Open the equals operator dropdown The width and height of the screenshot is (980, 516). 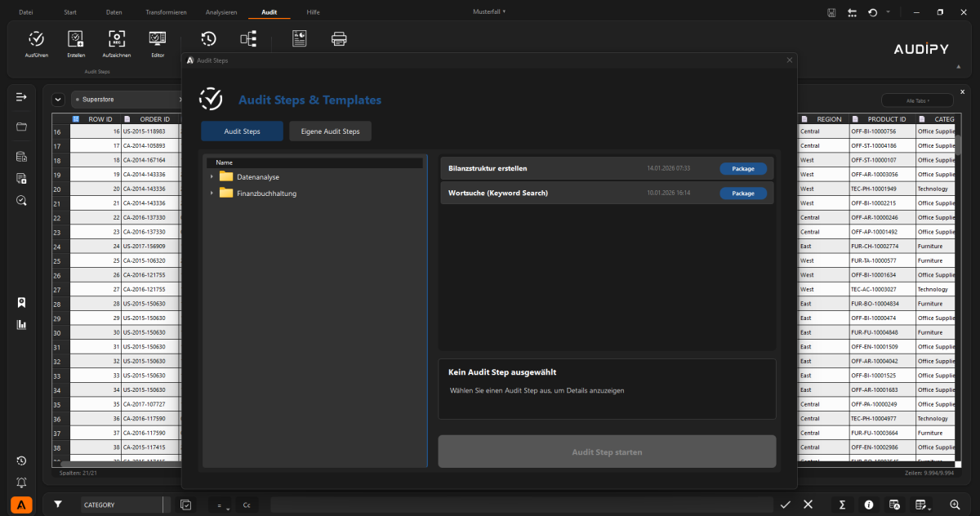click(x=220, y=505)
